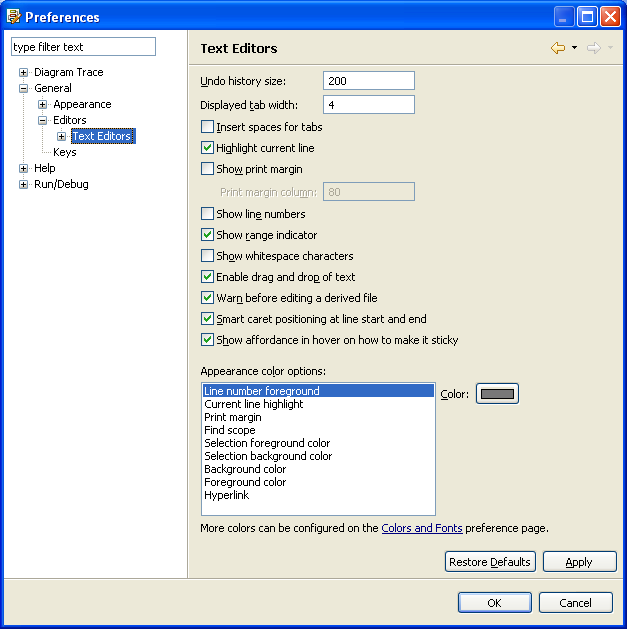Open the back history dropdown arrow

[x=574, y=48]
